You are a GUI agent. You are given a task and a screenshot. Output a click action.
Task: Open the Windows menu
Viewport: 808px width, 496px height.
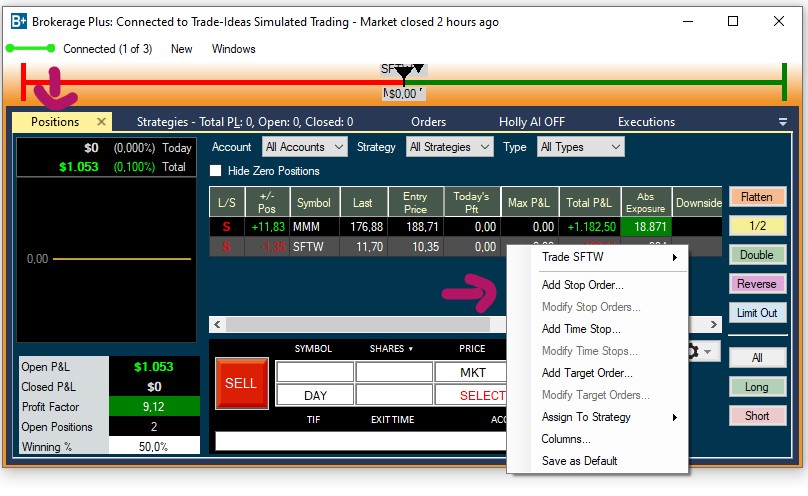(233, 49)
